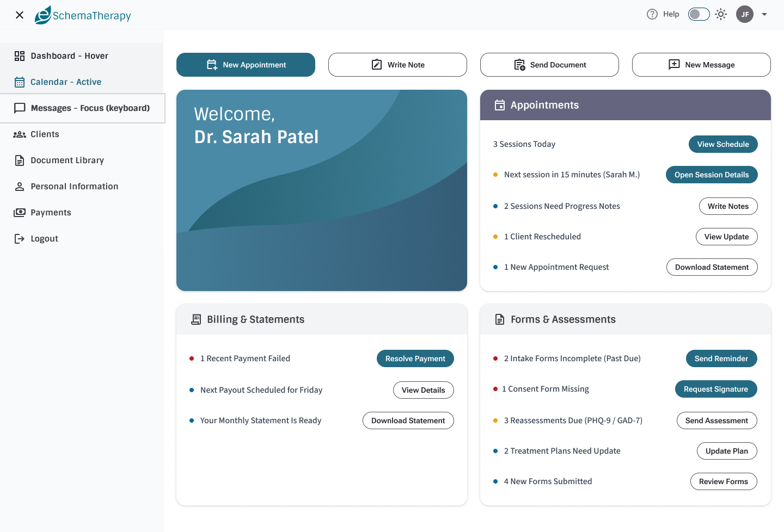Go to Dashboard - Hover menu item
The image size is (784, 532).
[82, 56]
